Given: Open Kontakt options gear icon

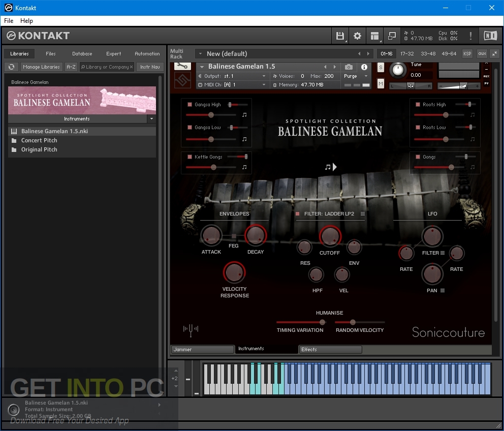Looking at the screenshot, I should pos(357,36).
